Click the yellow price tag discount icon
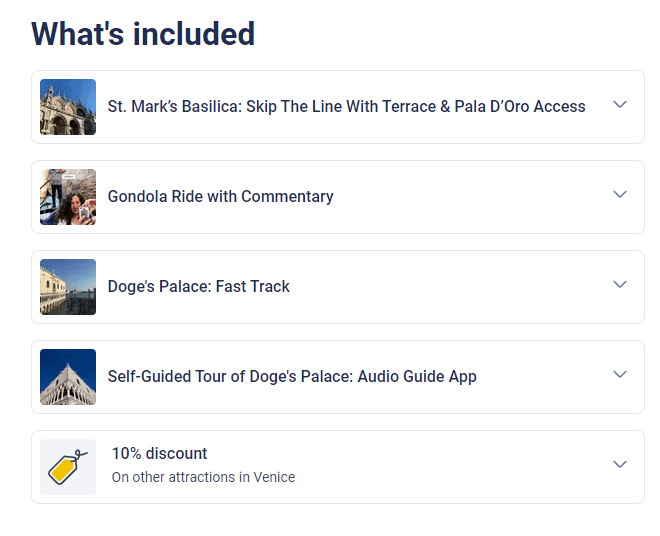The height and width of the screenshot is (536, 660). pos(68,467)
